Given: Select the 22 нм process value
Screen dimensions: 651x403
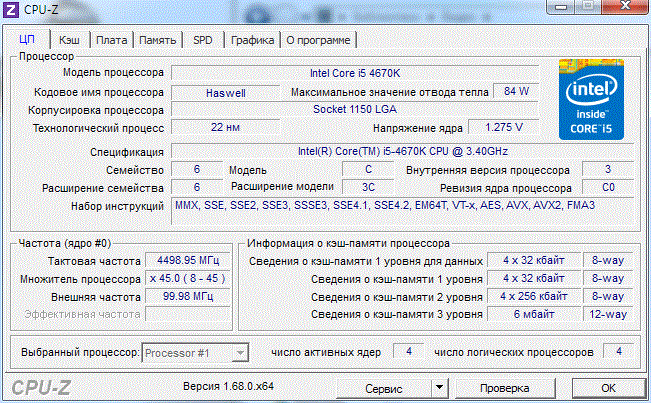Looking at the screenshot, I should point(225,127).
